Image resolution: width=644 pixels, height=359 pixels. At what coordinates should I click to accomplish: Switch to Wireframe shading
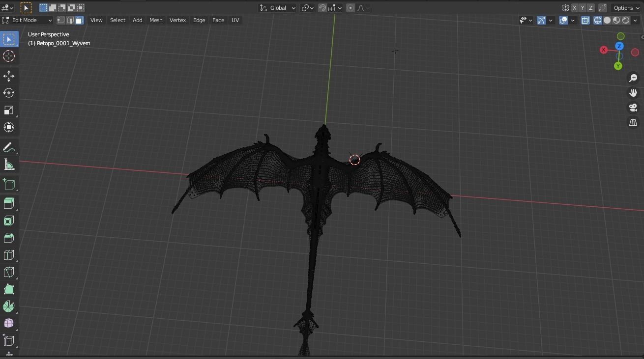pos(598,20)
